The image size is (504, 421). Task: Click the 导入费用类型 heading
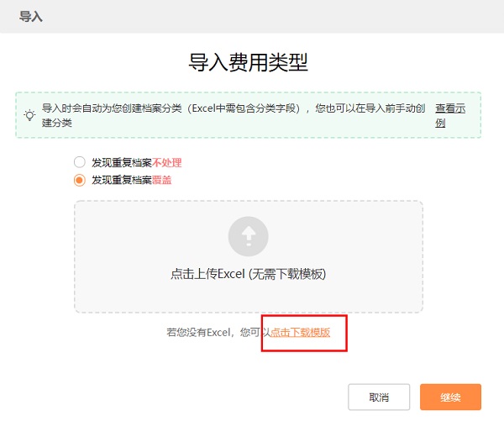[249, 61]
